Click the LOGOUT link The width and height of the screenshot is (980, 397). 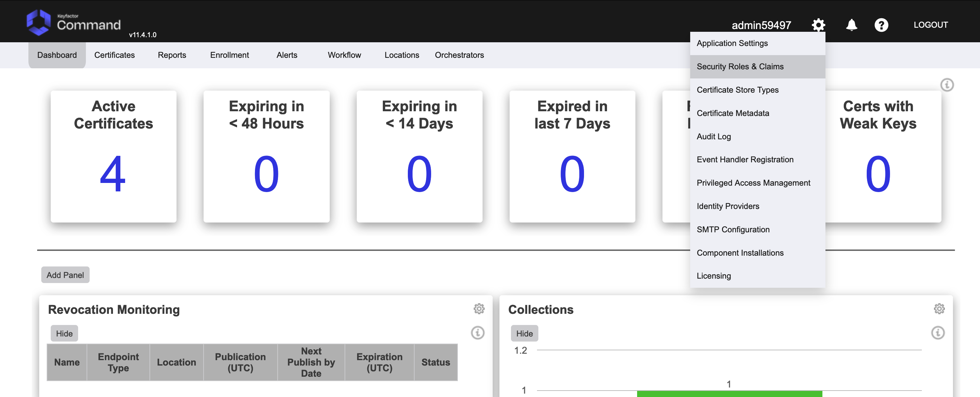tap(930, 25)
